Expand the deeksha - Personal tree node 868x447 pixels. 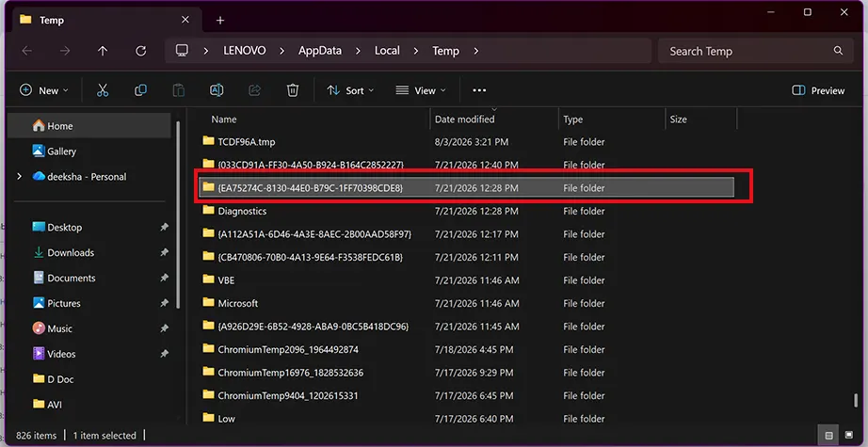(x=20, y=177)
